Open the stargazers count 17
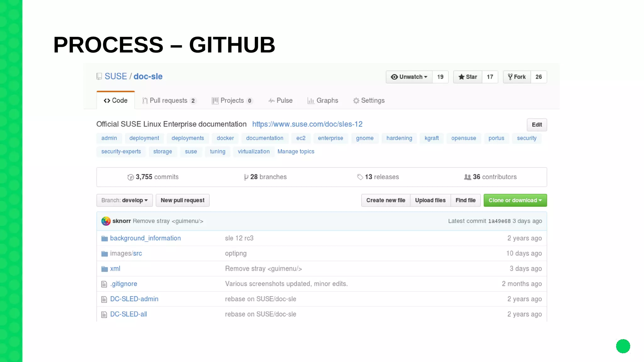The height and width of the screenshot is (362, 644). tap(490, 77)
